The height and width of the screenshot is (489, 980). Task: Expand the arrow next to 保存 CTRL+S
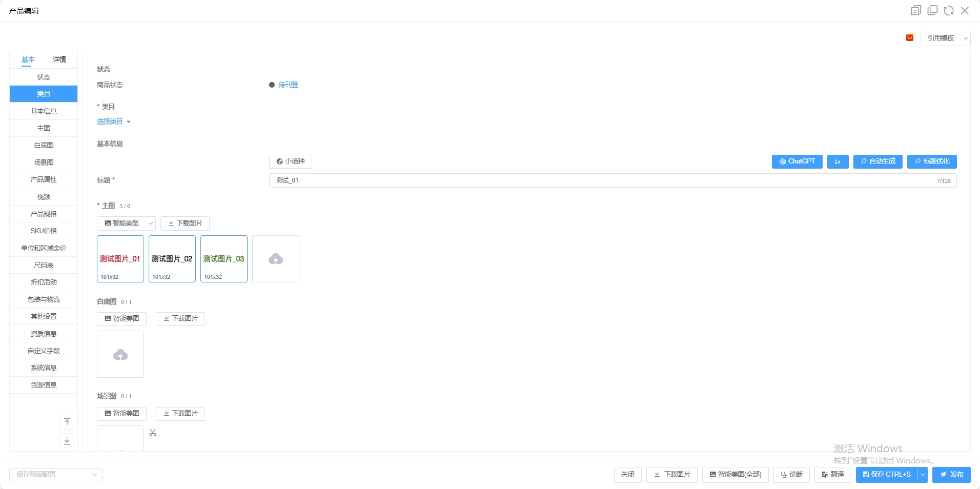(x=923, y=475)
